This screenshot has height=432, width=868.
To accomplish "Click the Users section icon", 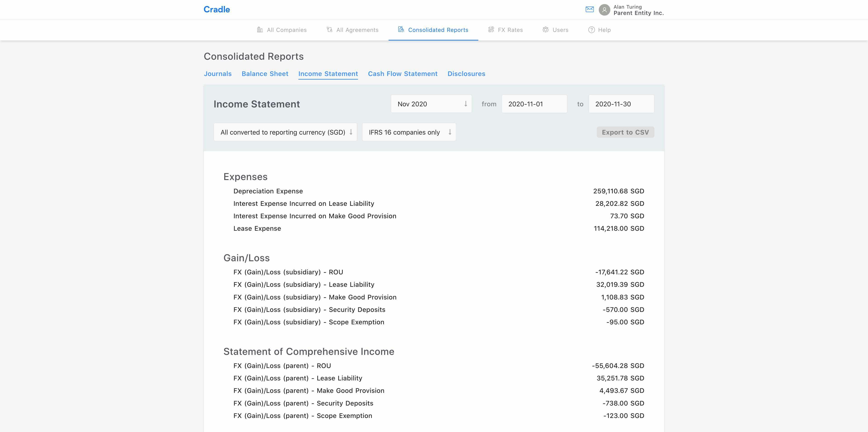I will pos(546,30).
